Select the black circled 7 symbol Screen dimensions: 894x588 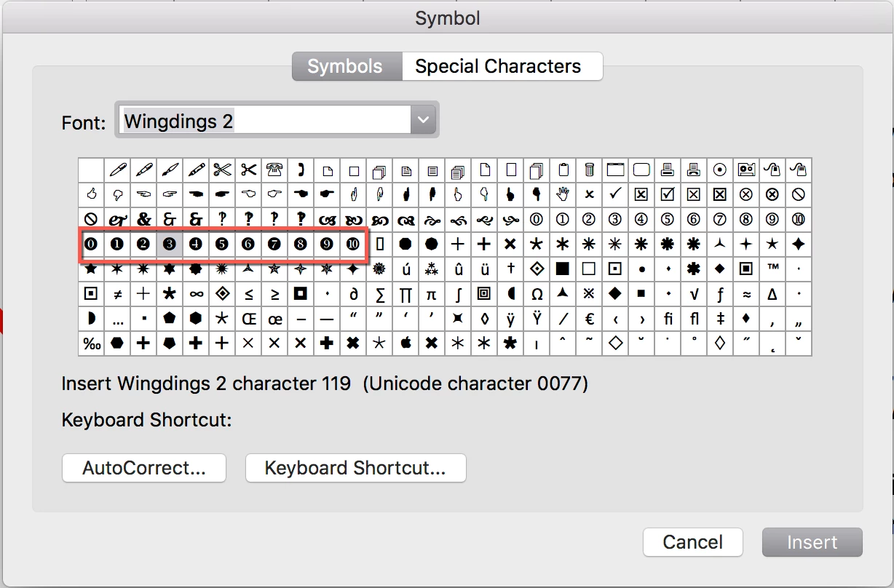[274, 245]
